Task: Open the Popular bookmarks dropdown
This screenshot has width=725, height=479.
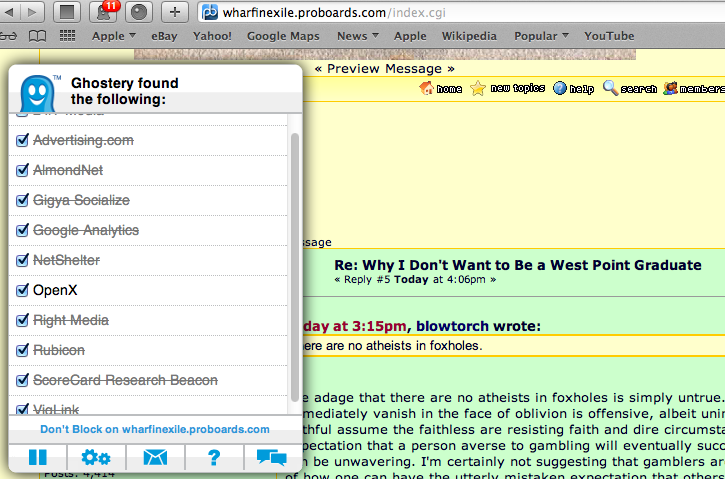Action: 541,36
